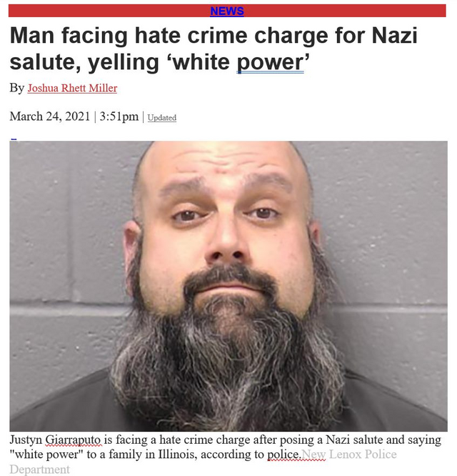
Task: Click the word 'Department' in photo credit
Action: coord(40,469)
